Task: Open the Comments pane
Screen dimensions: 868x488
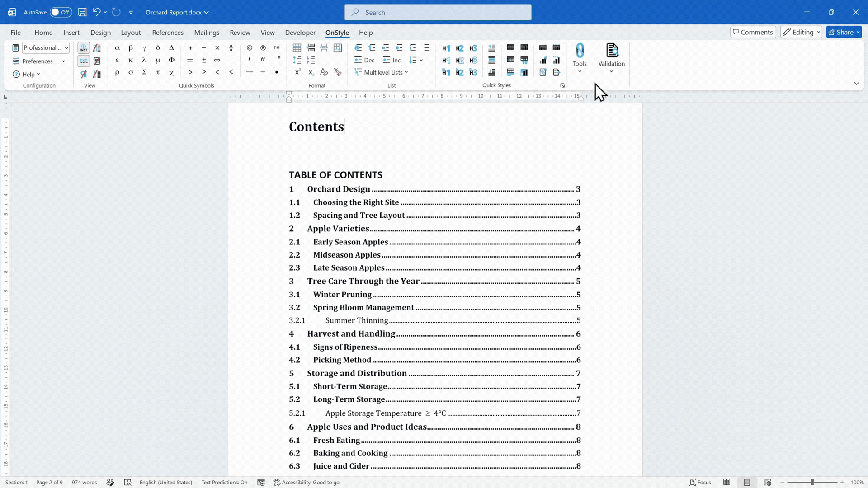Action: (753, 32)
